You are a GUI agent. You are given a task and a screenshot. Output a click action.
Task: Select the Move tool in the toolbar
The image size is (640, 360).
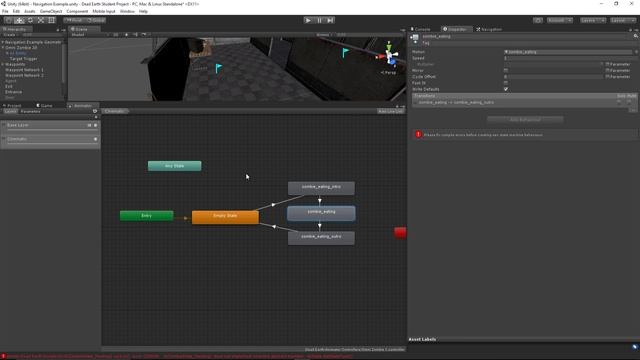point(19,20)
